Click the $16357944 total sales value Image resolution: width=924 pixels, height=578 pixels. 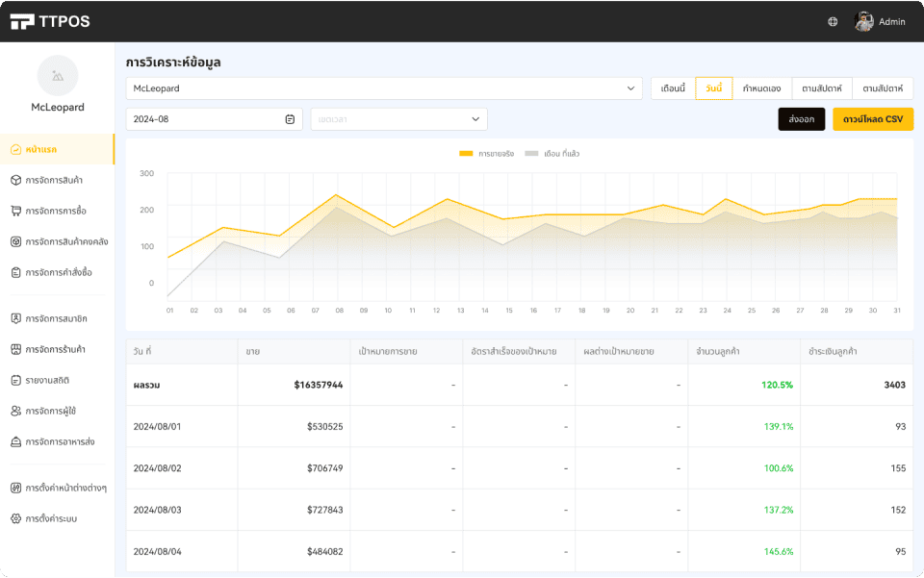point(319,385)
